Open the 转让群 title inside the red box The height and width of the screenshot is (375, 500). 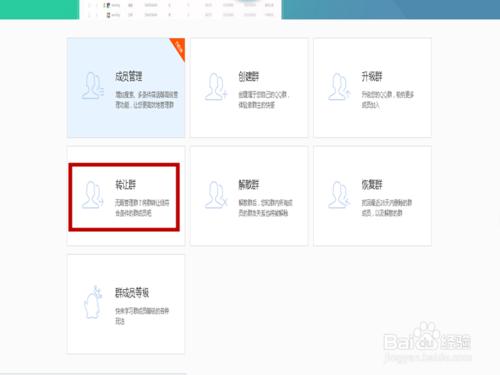tap(126, 185)
